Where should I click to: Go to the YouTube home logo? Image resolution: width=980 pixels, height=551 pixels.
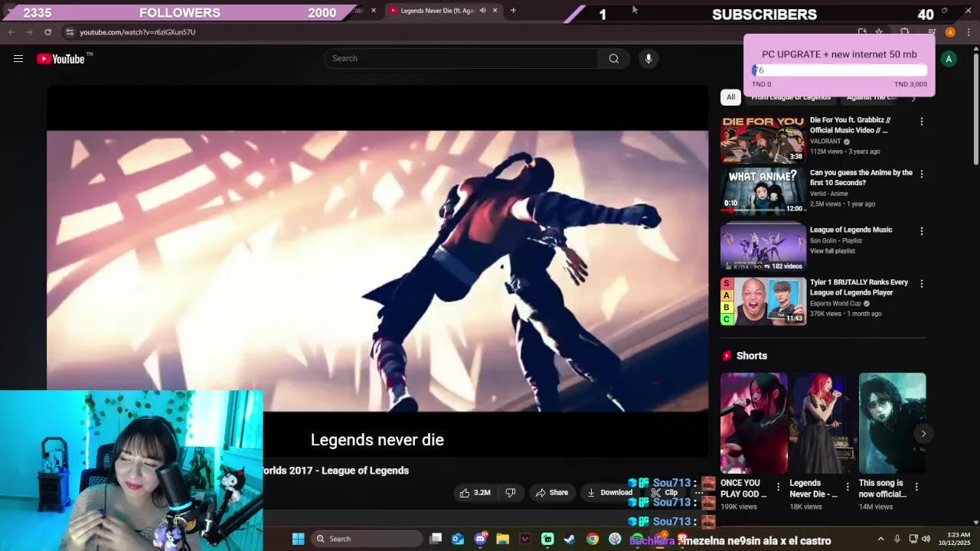coord(61,59)
